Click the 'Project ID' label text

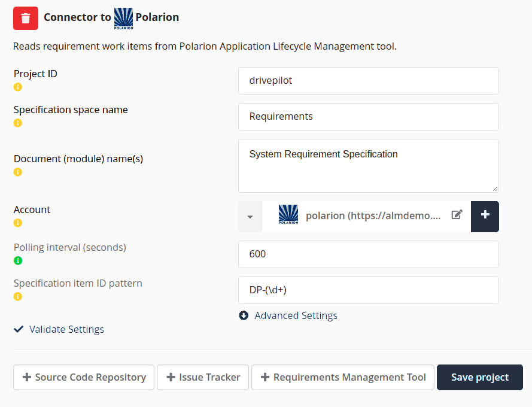coord(35,74)
